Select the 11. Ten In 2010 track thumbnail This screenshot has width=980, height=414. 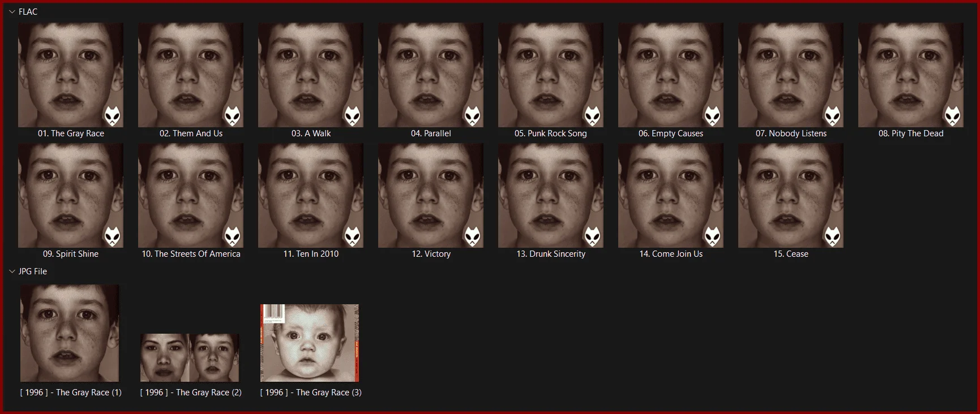pyautogui.click(x=311, y=195)
